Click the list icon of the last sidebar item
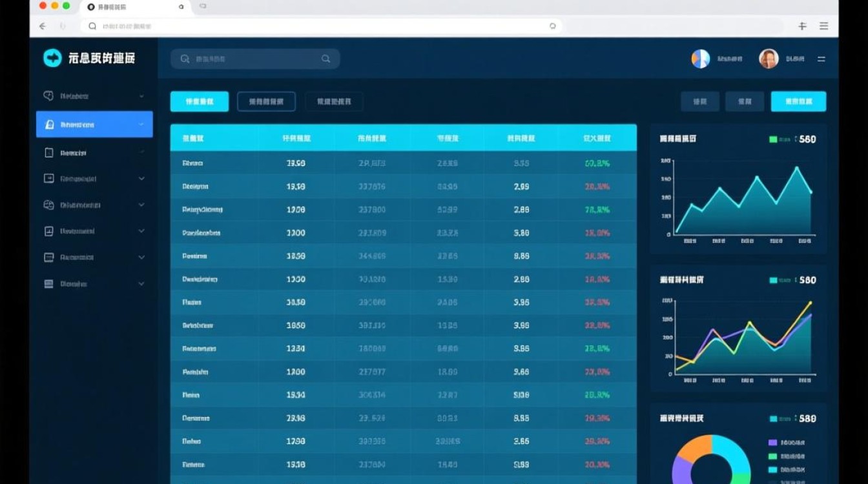The height and width of the screenshot is (484, 868). pos(48,283)
